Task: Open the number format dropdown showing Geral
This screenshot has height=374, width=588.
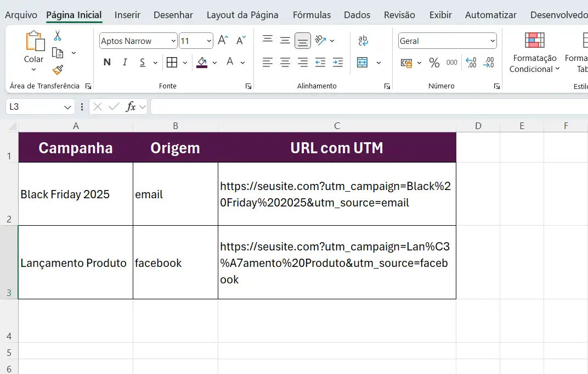Action: [446, 40]
